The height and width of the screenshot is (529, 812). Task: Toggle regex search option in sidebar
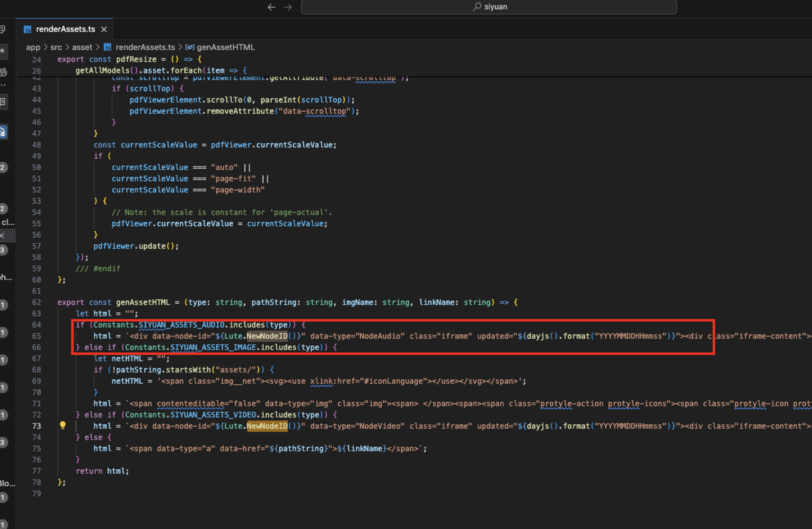click(x=3, y=51)
